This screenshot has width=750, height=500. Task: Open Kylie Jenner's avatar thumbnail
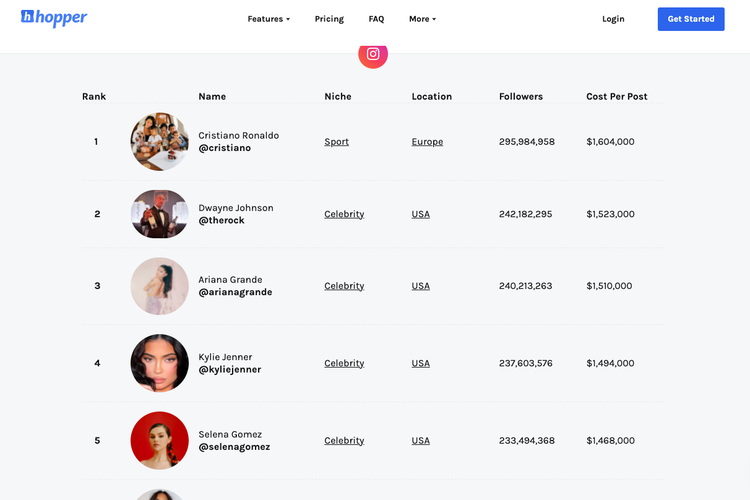tap(160, 363)
